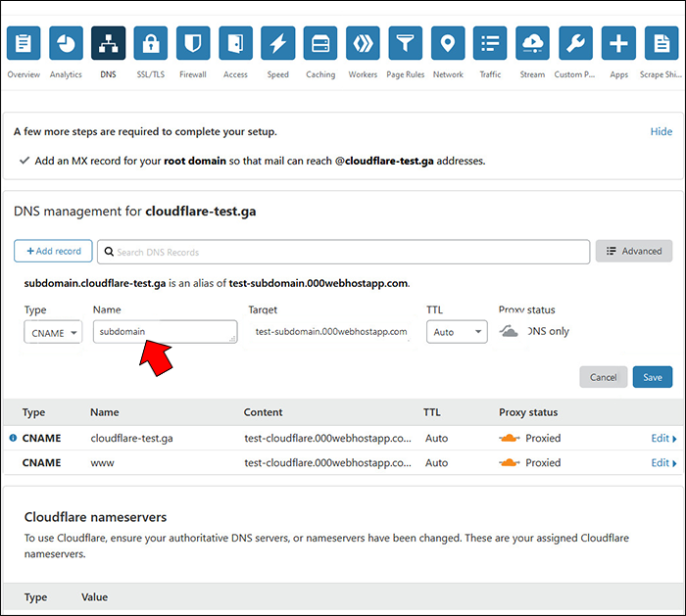Click the Advanced button
Viewport: 686px width, 616px height.
coord(634,251)
